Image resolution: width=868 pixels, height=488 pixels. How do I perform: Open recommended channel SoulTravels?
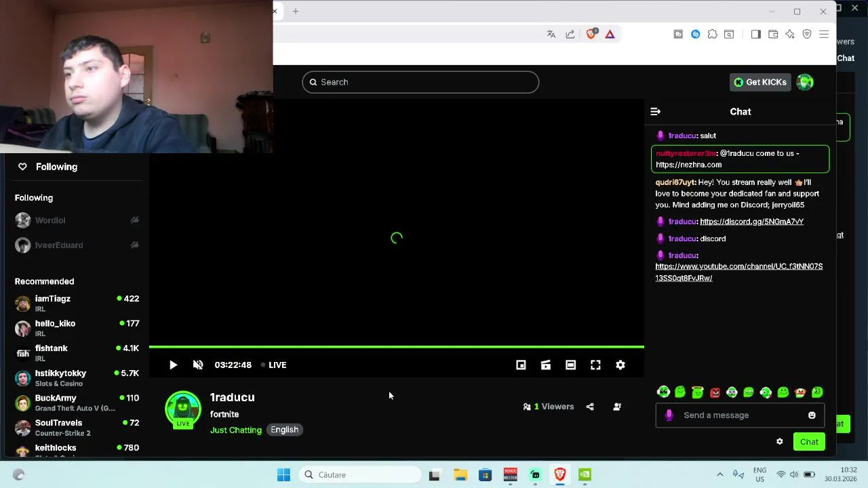click(77, 428)
